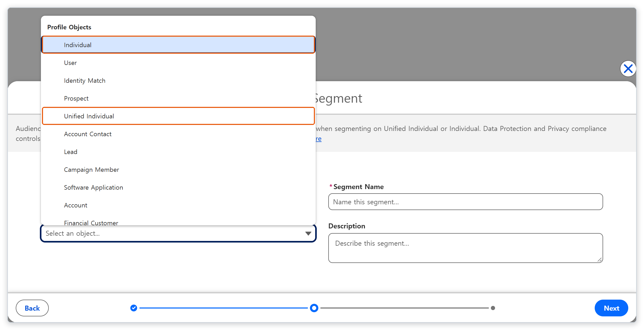The width and height of the screenshot is (644, 330).
Task: Click the completed first step checkmark indicator
Action: tap(134, 308)
